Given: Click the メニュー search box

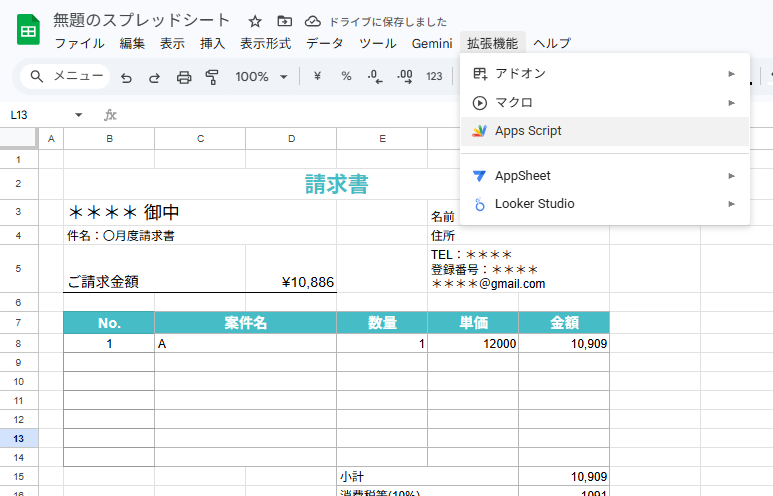Looking at the screenshot, I should (x=66, y=77).
